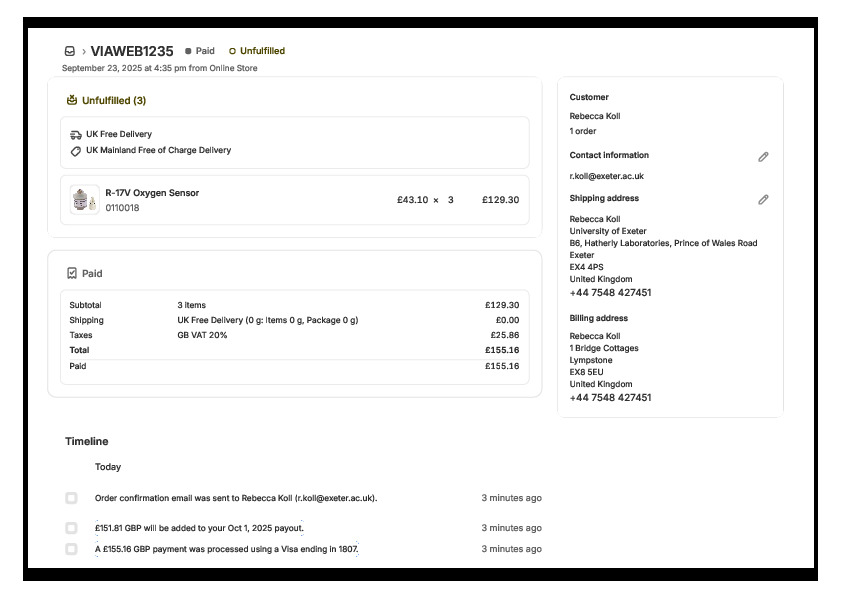This screenshot has width=842, height=595.
Task: Click the r.koll@exeter.ac.uk email address
Action: coord(606,176)
